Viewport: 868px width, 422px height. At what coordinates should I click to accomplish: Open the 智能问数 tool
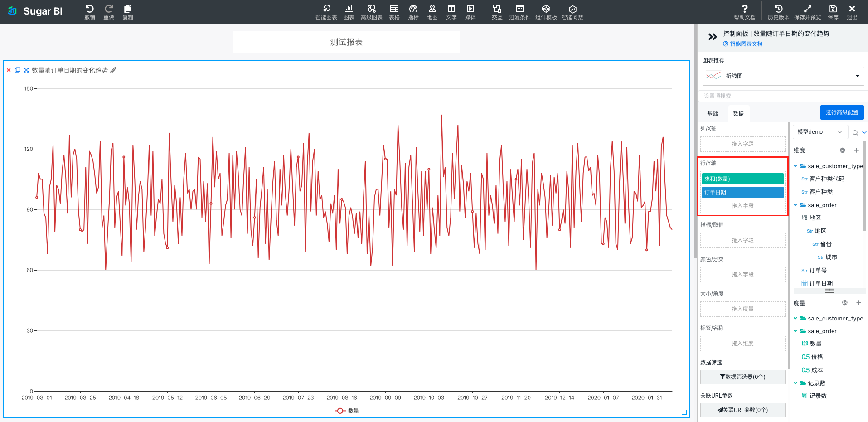coord(572,12)
